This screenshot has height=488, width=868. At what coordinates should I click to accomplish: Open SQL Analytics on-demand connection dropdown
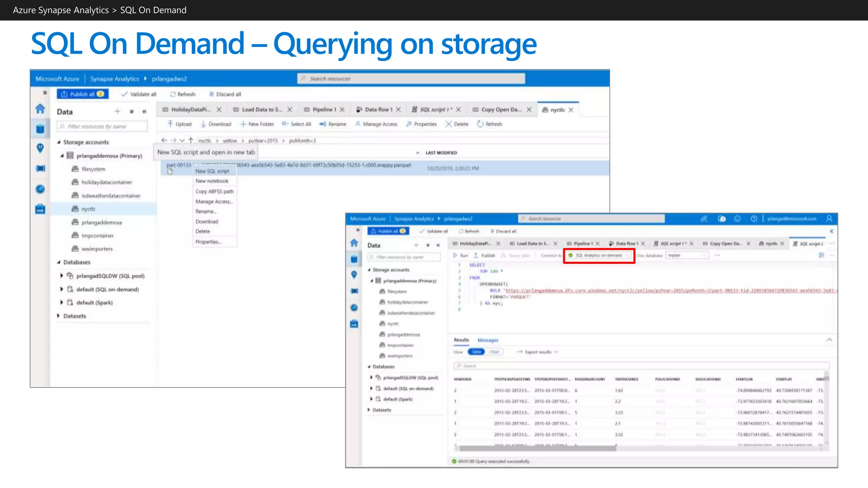pyautogui.click(x=599, y=255)
